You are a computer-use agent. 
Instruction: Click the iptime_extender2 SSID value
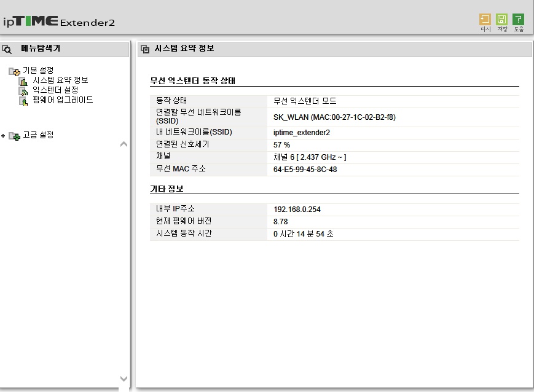click(x=302, y=133)
